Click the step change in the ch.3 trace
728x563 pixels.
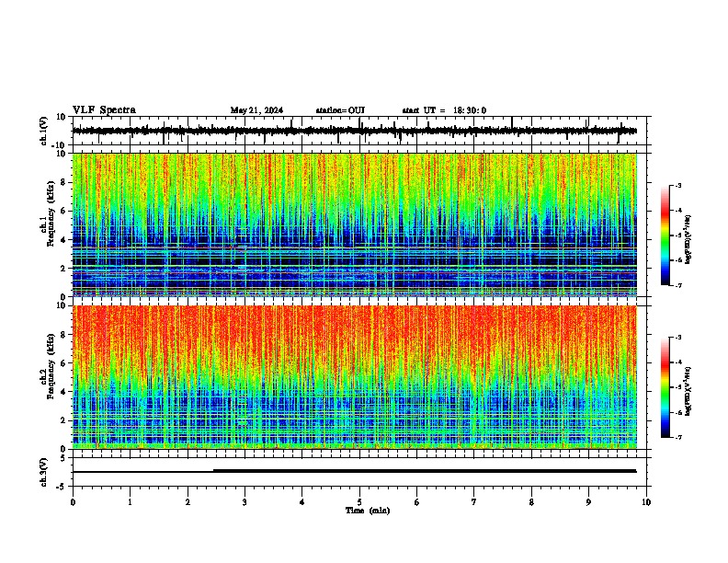[213, 471]
